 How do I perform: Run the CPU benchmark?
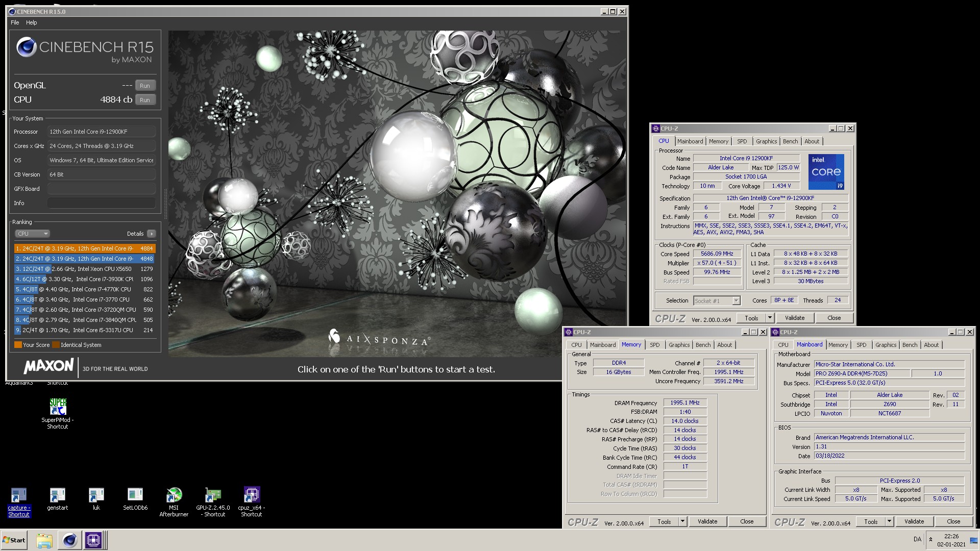coord(145,100)
